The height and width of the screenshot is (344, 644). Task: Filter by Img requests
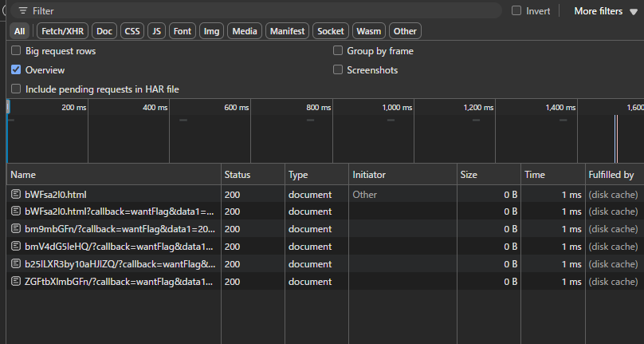tap(211, 31)
